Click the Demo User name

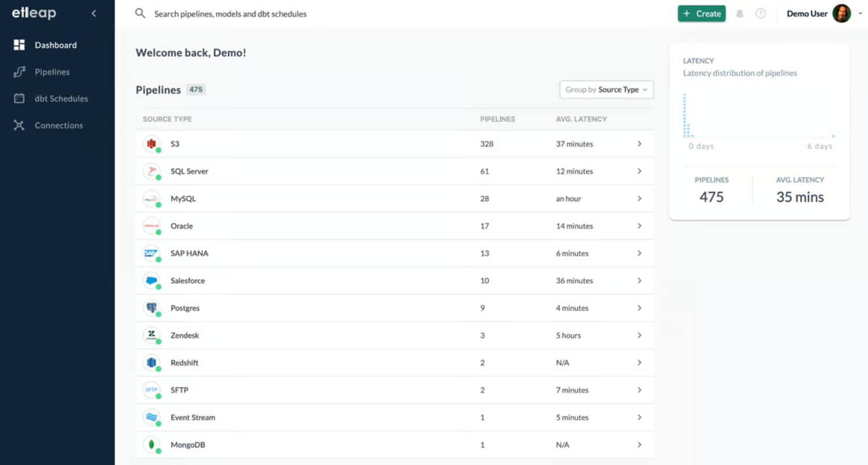coord(807,13)
